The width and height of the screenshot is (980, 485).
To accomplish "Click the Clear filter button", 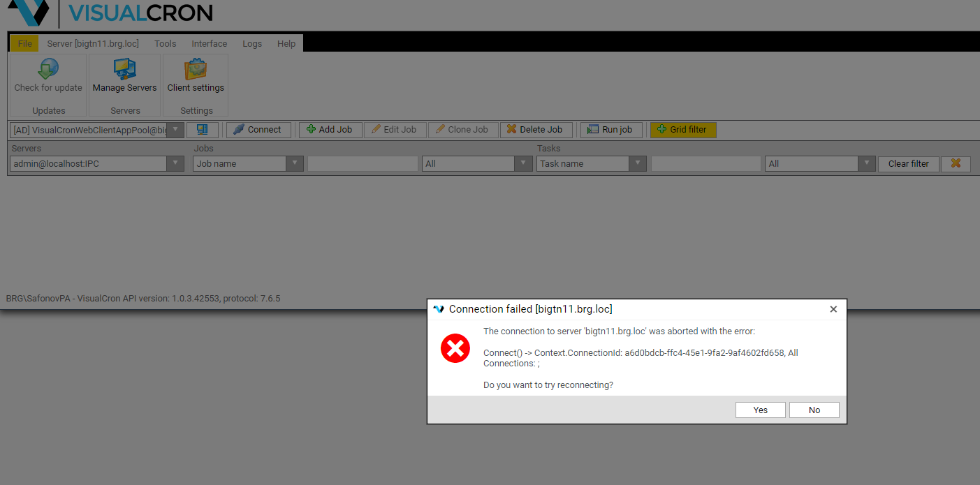I will point(908,163).
